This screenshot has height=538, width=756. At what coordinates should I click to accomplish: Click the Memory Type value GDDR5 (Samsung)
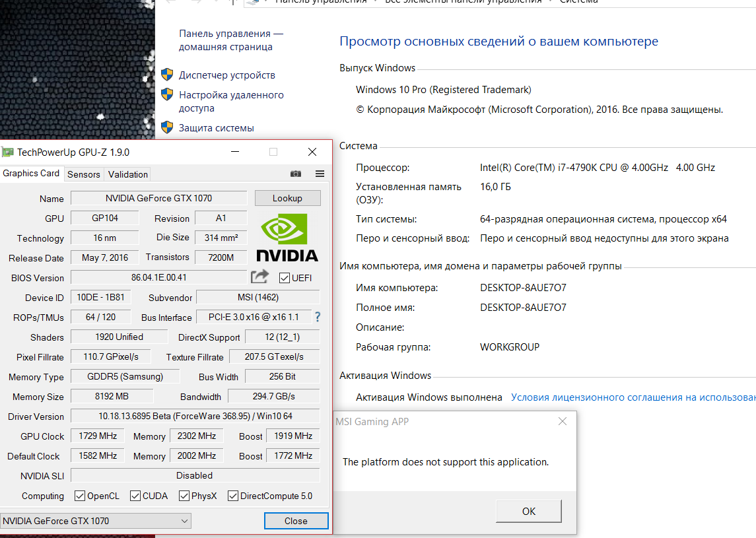125,376
